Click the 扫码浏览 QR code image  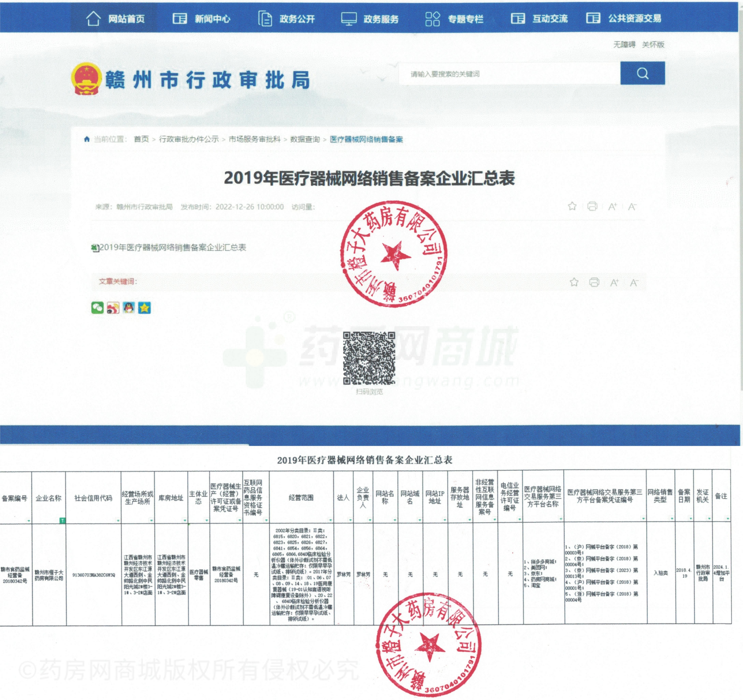pyautogui.click(x=369, y=358)
